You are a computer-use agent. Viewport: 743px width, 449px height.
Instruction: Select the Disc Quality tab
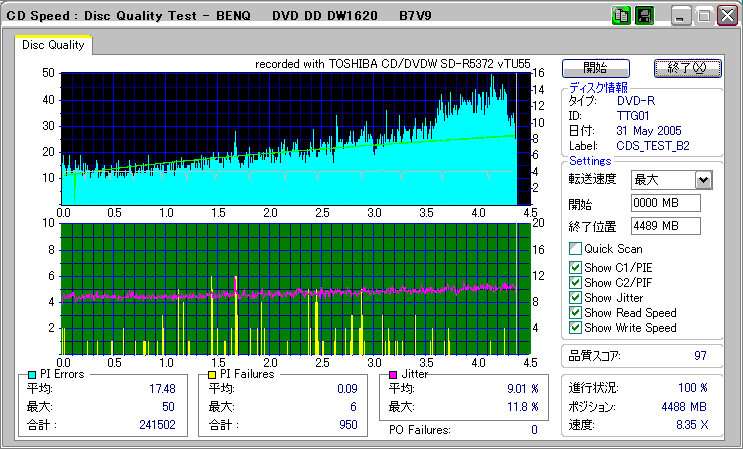tap(54, 45)
